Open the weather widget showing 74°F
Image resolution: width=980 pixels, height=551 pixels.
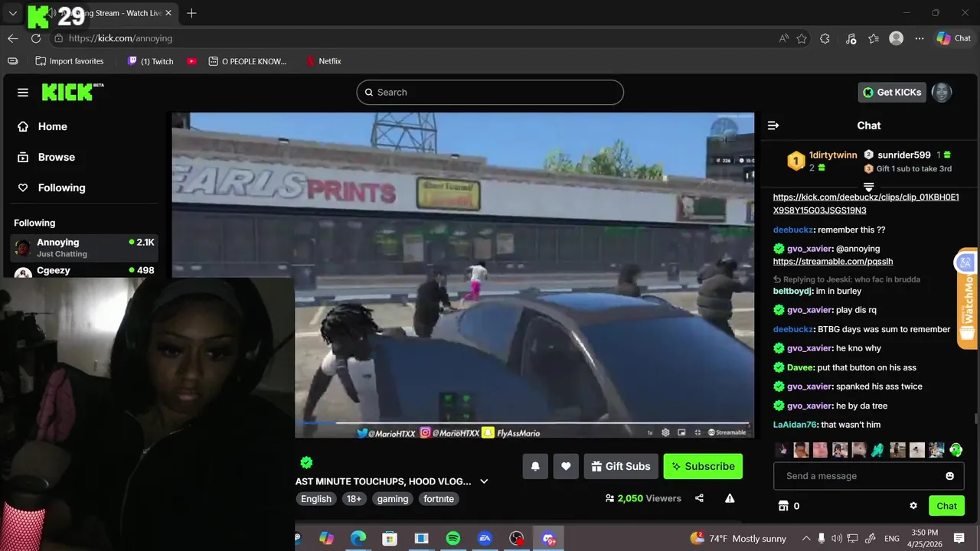tap(738, 539)
